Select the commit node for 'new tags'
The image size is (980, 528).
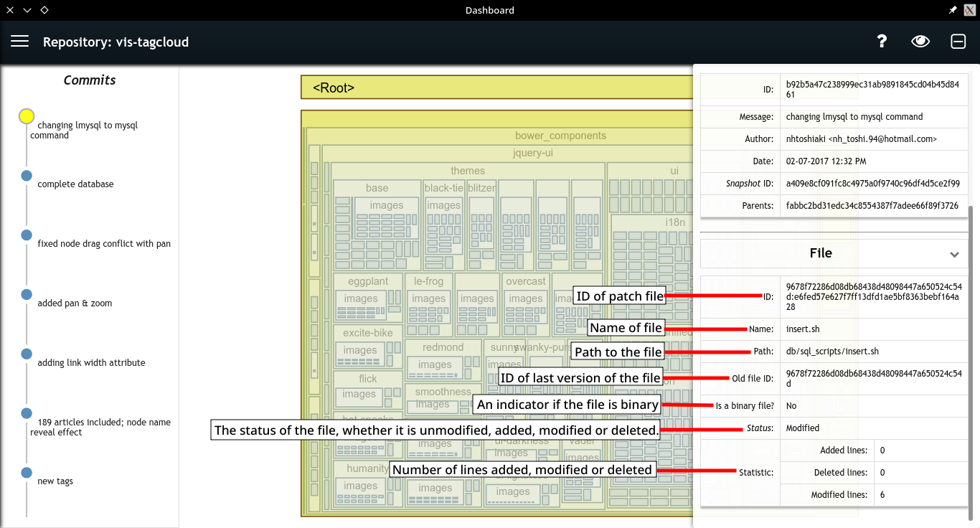click(x=27, y=472)
